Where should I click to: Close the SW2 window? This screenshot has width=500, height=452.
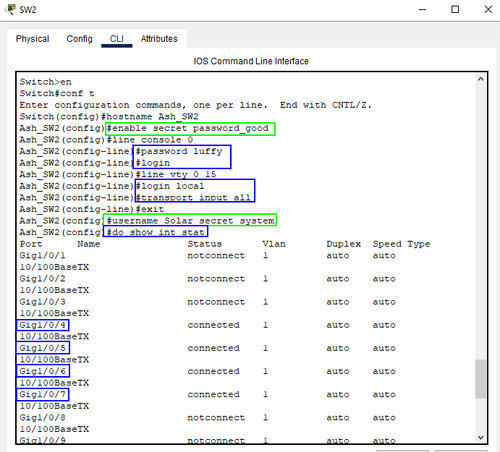488,9
